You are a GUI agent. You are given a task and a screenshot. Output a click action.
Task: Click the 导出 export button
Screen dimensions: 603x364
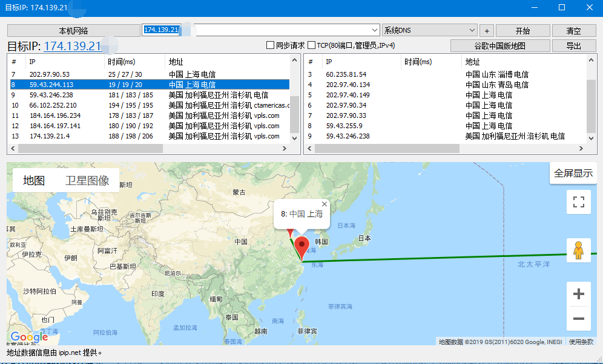click(573, 46)
